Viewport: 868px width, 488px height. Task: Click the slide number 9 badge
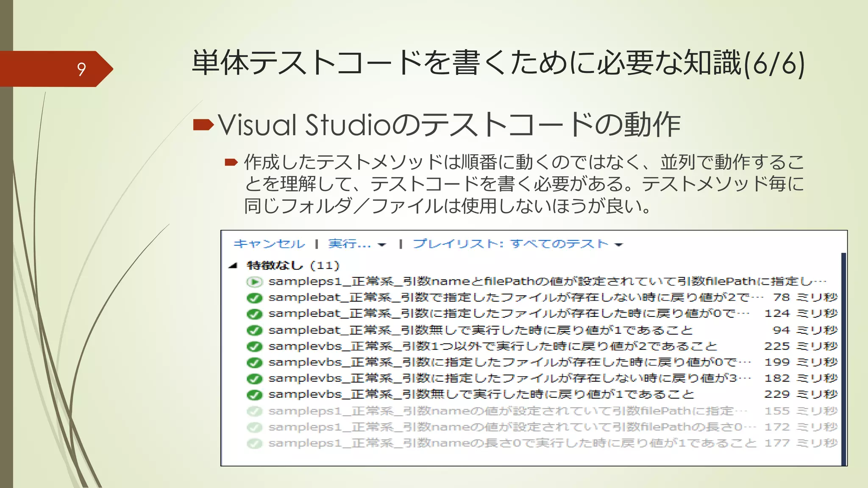[x=56, y=69]
